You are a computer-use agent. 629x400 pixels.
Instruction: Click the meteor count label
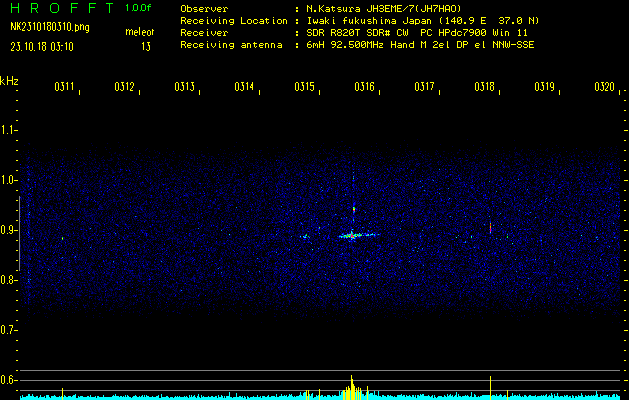pyautogui.click(x=139, y=33)
